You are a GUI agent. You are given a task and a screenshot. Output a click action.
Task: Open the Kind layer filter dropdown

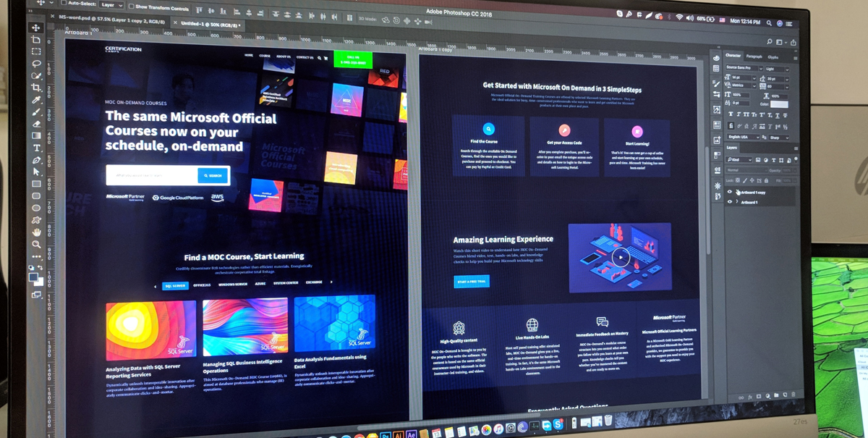click(x=739, y=160)
